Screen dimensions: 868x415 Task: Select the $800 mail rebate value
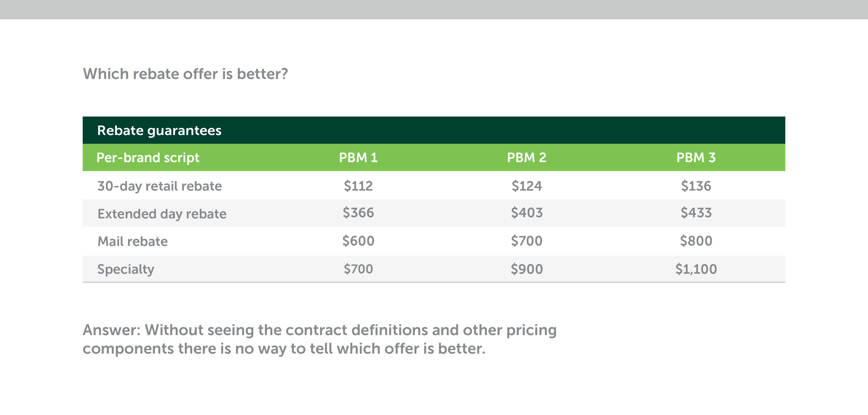696,241
